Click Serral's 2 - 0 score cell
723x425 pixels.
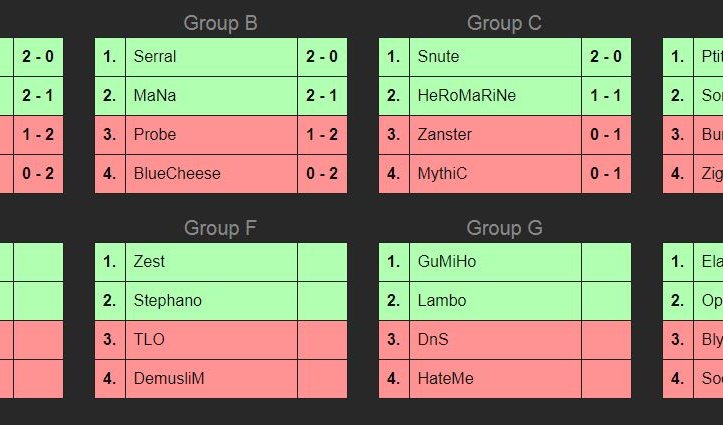pos(322,57)
